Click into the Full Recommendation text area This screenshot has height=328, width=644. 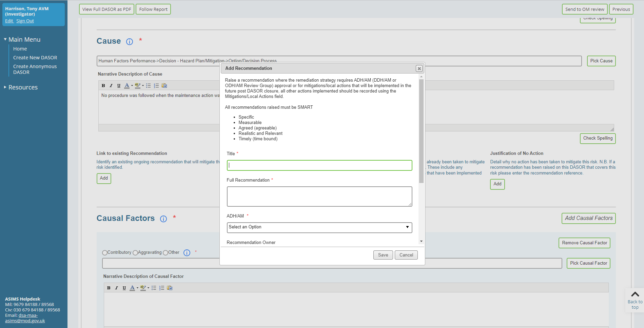click(319, 197)
